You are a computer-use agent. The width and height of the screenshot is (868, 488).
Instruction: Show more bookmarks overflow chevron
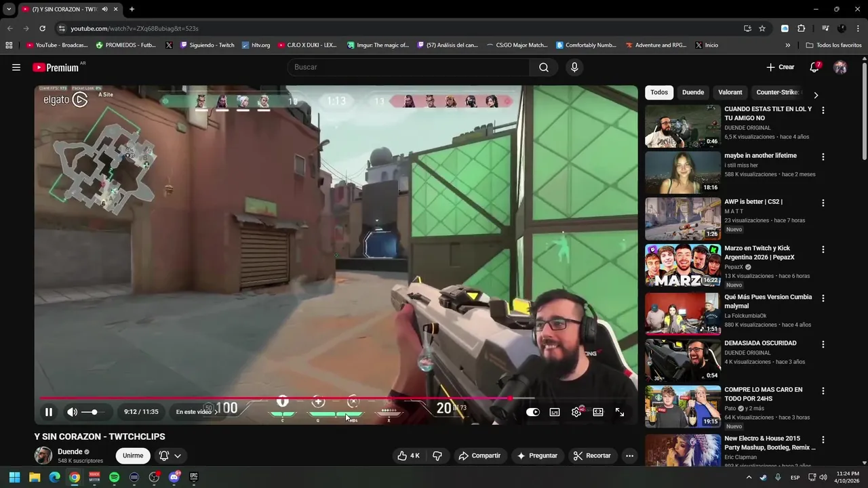point(788,45)
